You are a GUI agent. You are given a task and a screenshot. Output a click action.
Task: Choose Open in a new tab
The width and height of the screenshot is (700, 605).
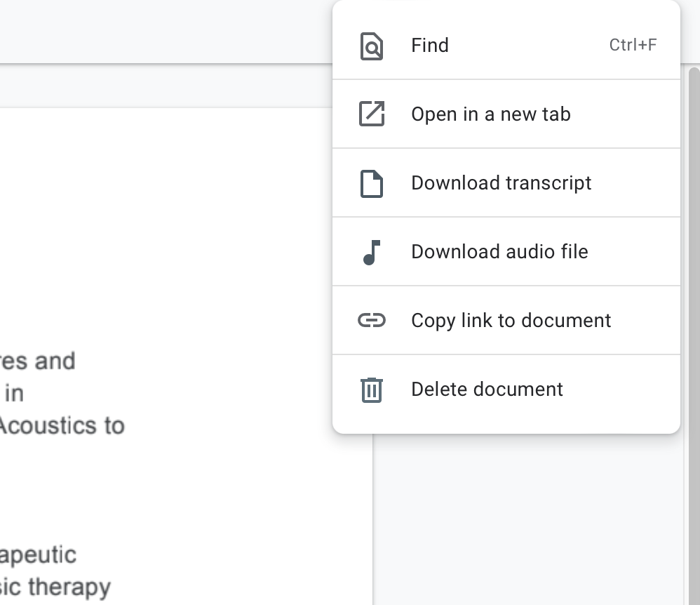coord(506,114)
